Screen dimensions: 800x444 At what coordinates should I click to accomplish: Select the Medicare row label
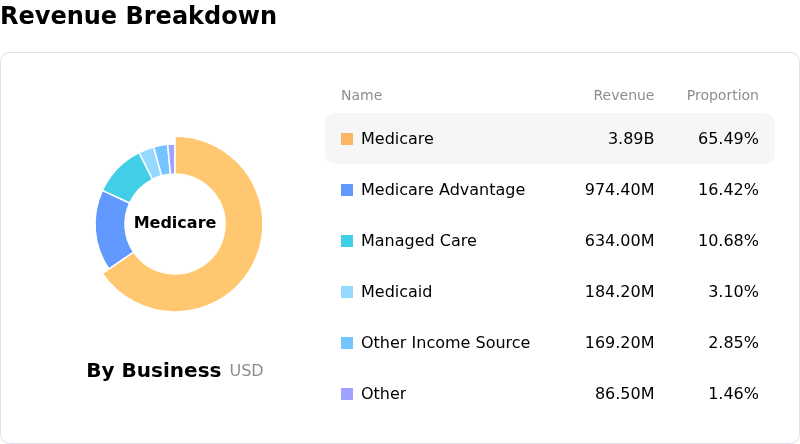(397, 139)
